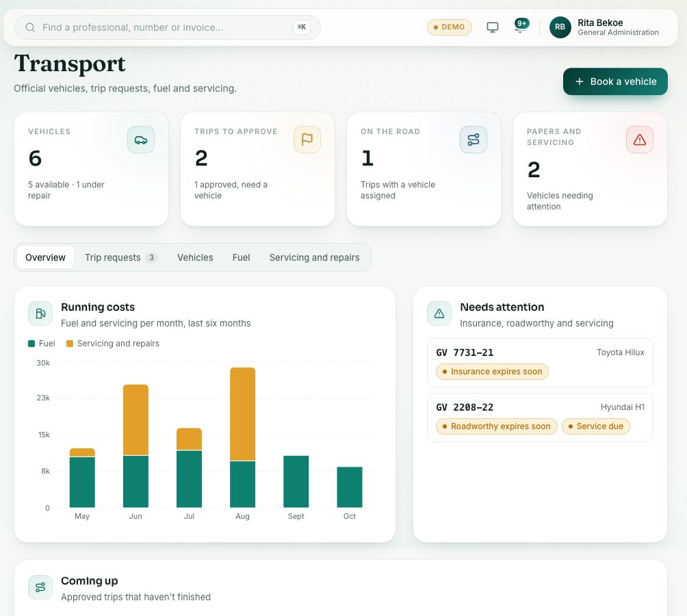The height and width of the screenshot is (616, 687).
Task: Focus the Find a professional search field
Action: [x=168, y=27]
